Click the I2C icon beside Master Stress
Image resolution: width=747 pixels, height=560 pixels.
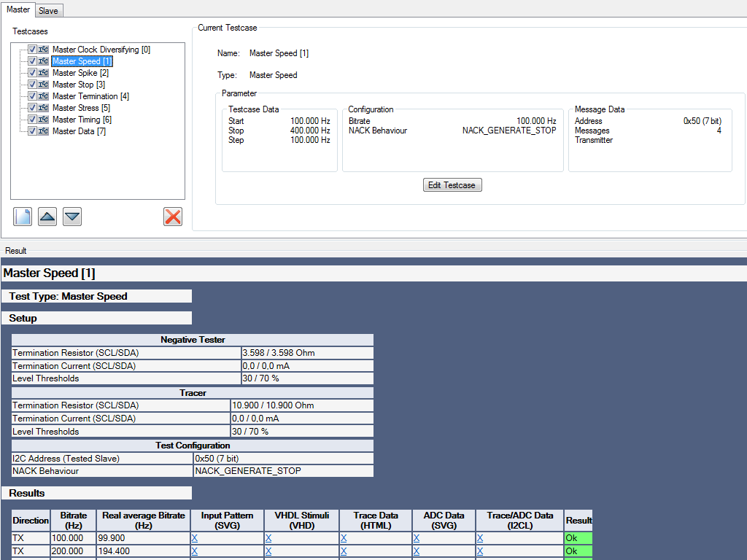42,107
